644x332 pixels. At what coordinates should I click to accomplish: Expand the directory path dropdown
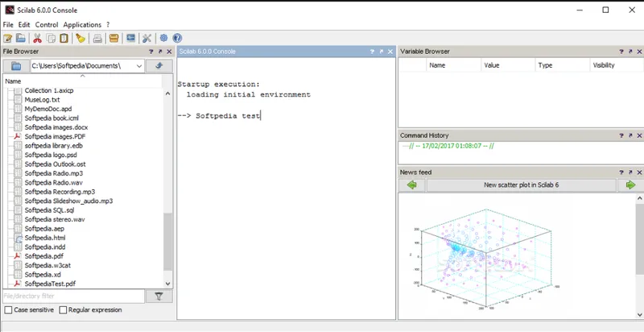pos(139,66)
